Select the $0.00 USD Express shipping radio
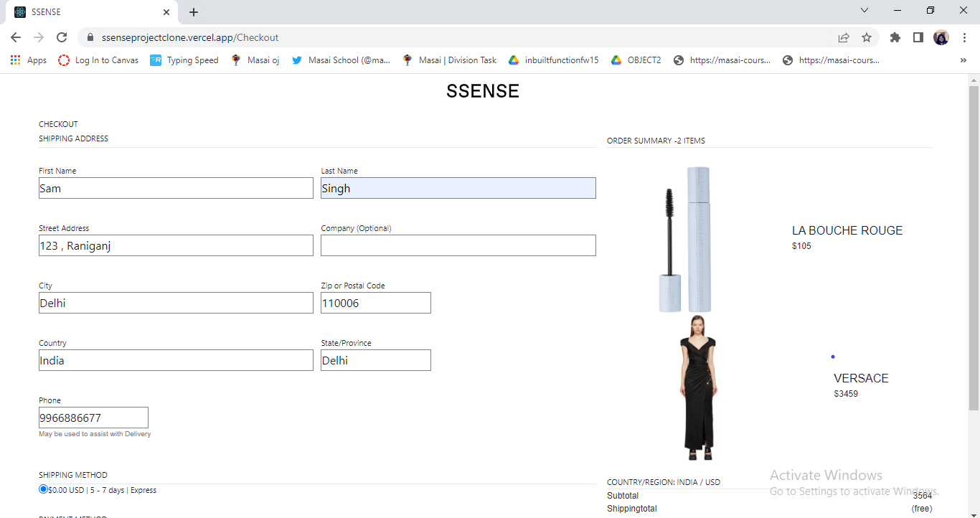The height and width of the screenshot is (518, 980). click(x=44, y=489)
